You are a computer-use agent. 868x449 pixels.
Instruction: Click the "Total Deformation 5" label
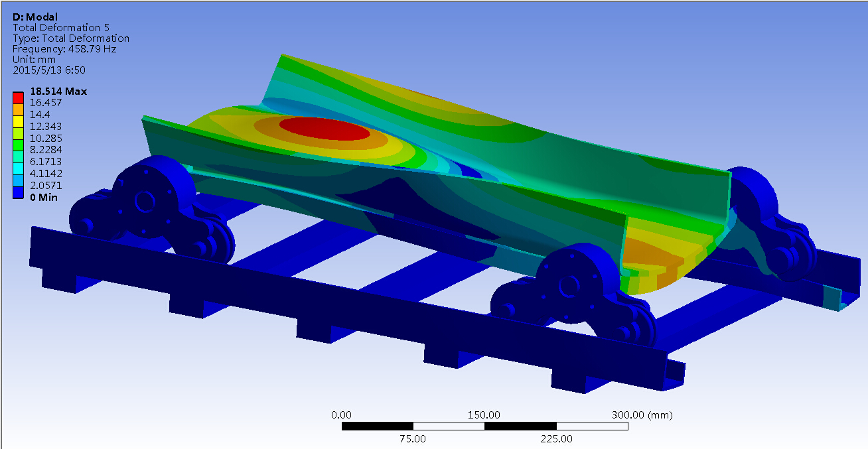point(61,28)
